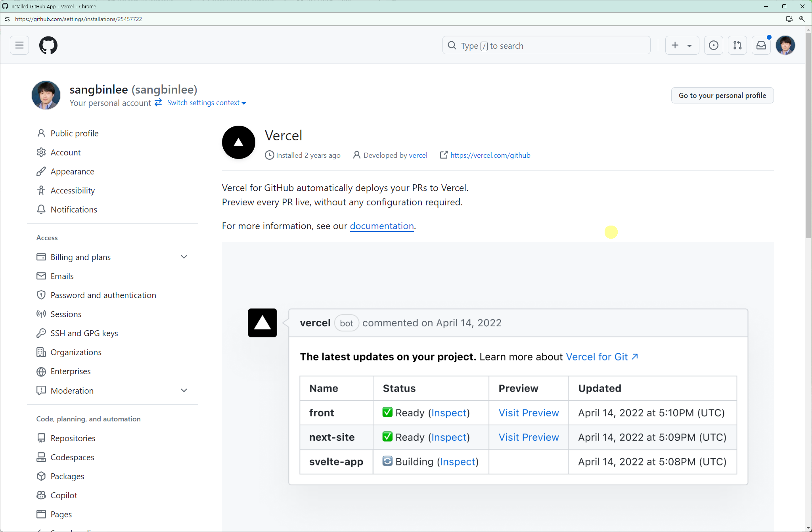812x532 pixels.
Task: Expand the Moderation section
Action: click(184, 390)
